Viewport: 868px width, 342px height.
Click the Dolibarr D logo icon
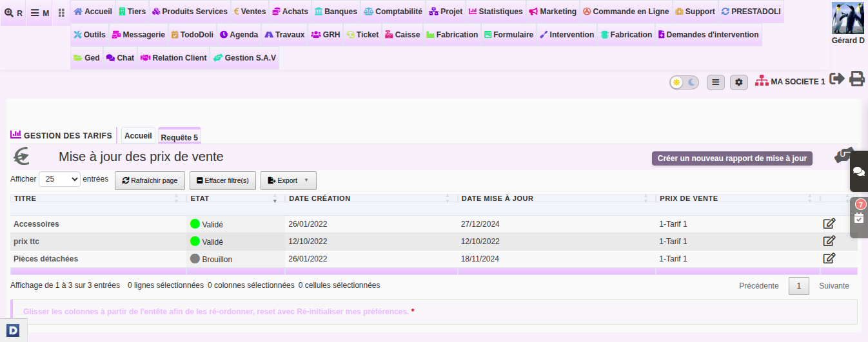pos(14,331)
